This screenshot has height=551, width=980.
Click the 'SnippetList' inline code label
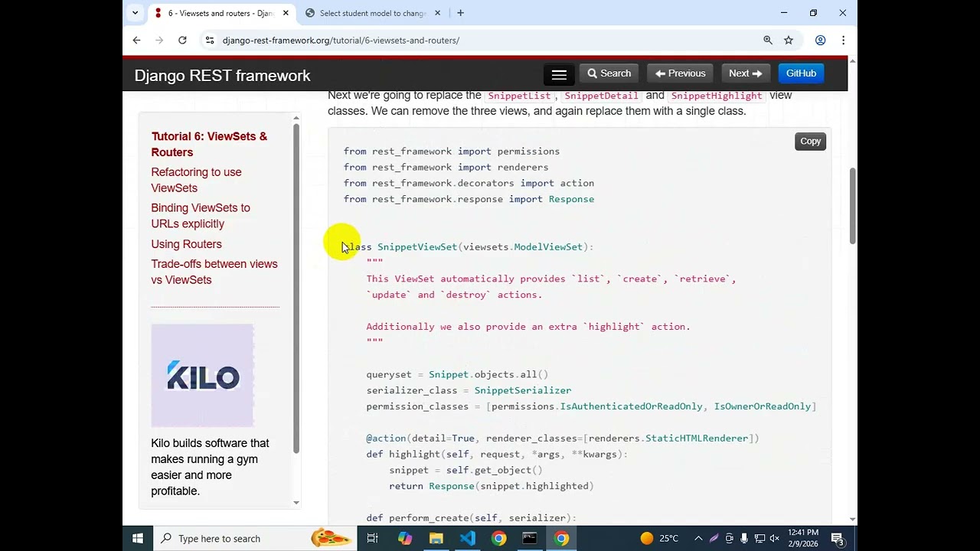pyautogui.click(x=519, y=96)
